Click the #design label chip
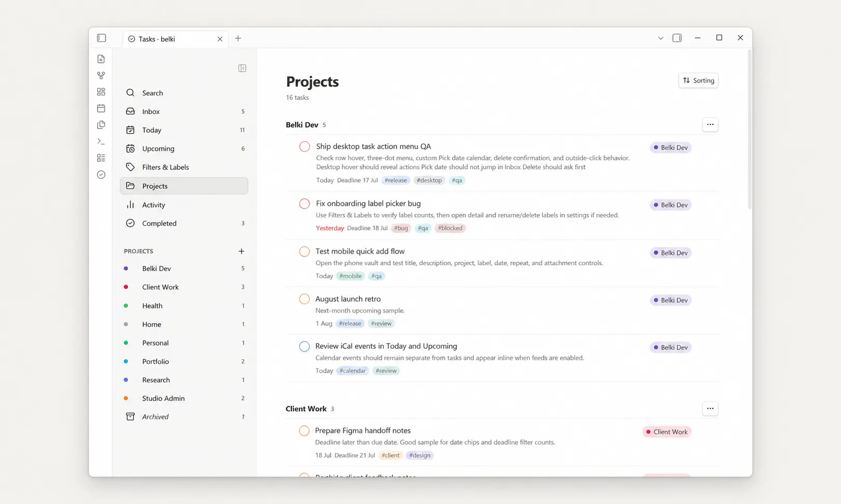Screen dimensions: 841x504 tap(420, 456)
